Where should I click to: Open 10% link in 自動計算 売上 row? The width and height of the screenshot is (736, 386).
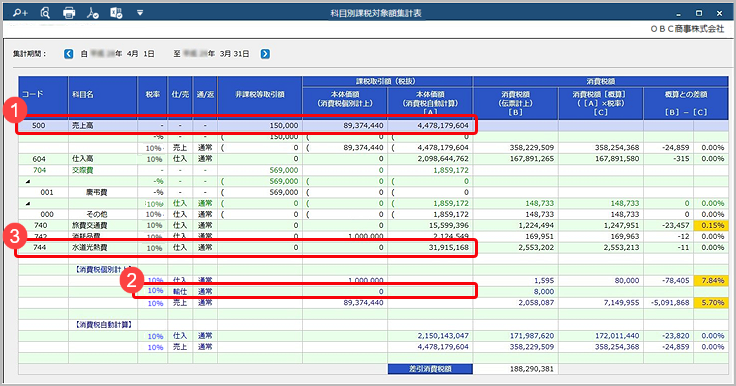point(155,347)
